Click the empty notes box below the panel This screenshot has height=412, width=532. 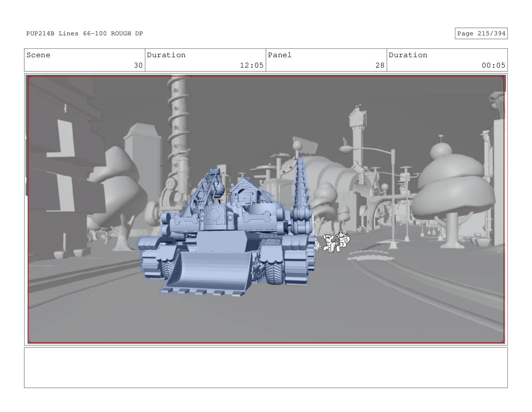[x=266, y=368]
